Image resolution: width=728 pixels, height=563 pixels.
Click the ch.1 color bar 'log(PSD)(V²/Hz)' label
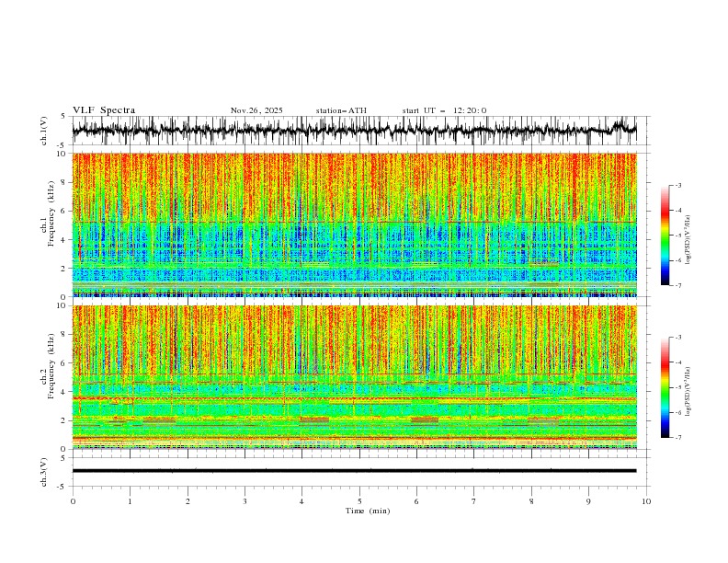pos(688,240)
